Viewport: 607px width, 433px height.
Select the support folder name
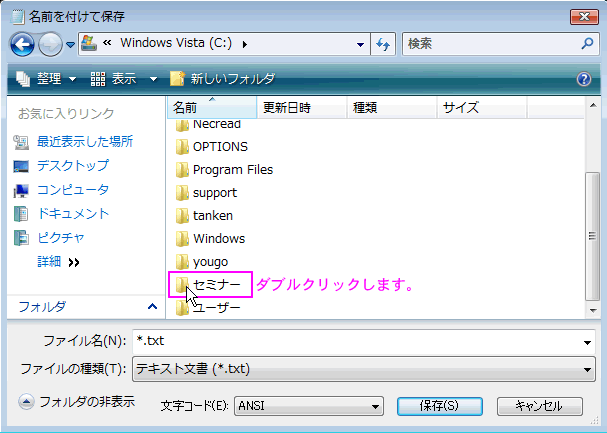tap(215, 193)
